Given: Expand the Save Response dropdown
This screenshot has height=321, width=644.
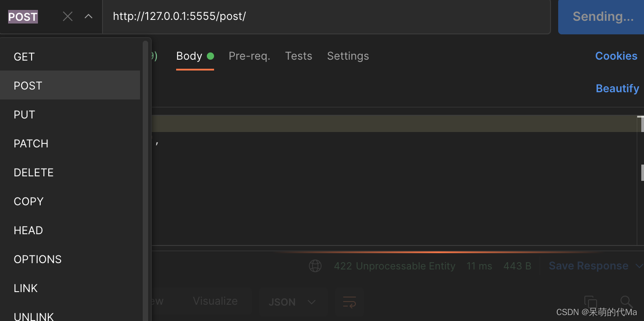Looking at the screenshot, I should click(639, 266).
